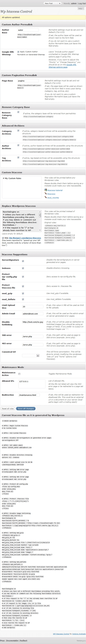The height and width of the screenshot is (644, 86).
Task: Click Save all changes button
Action: [26, 409]
